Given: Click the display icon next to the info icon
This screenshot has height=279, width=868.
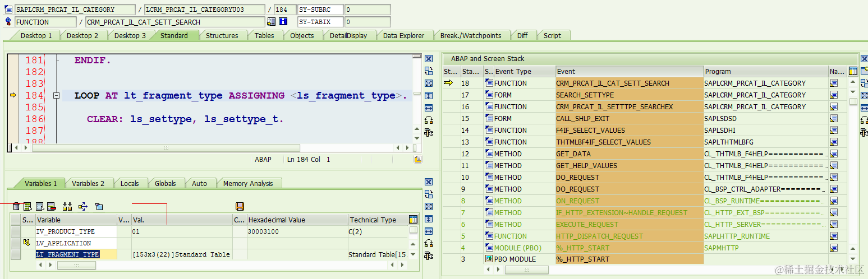Looking at the screenshot, I should tap(272, 22).
